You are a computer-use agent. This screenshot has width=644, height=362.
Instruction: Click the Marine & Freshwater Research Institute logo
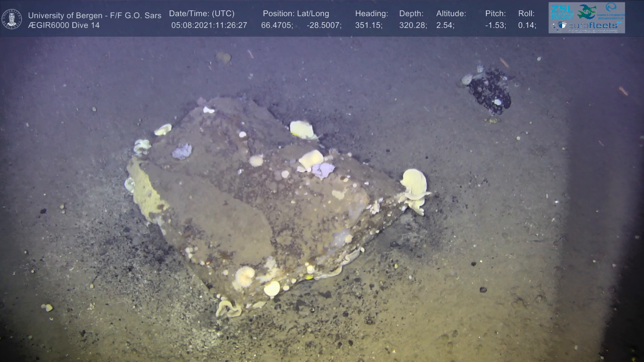click(x=611, y=11)
